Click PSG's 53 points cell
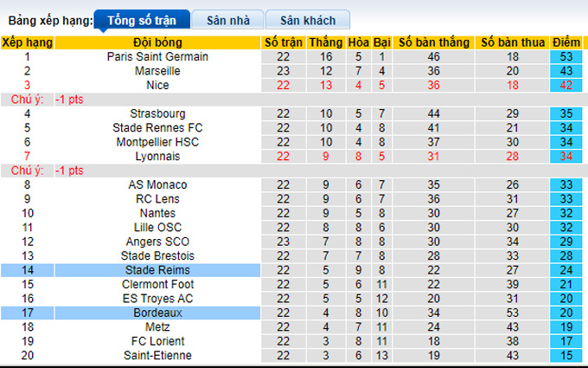The width and height of the screenshot is (588, 368). [566, 56]
